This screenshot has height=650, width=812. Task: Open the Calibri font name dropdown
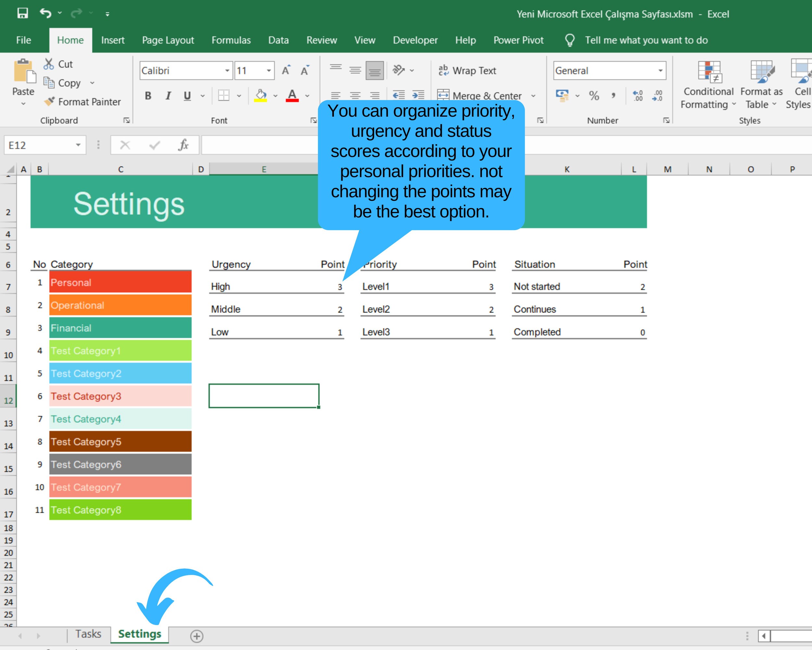[227, 71]
